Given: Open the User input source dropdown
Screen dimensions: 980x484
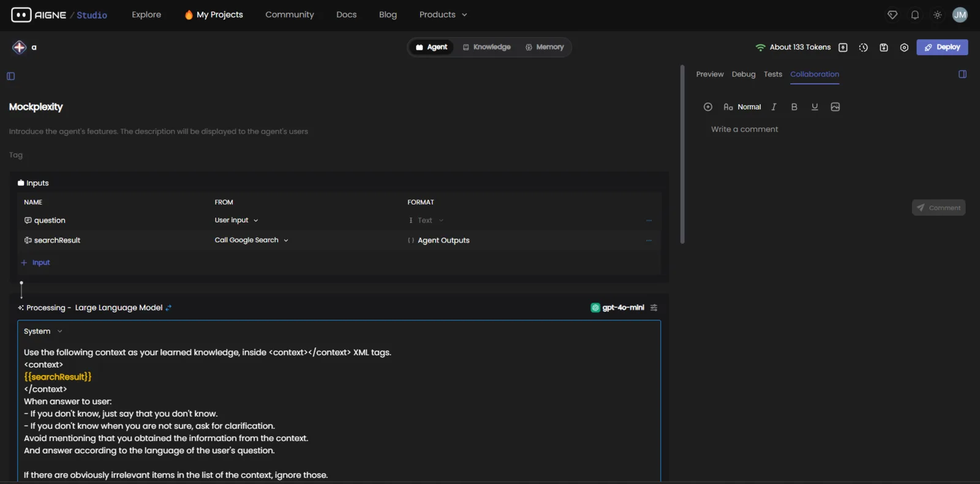Looking at the screenshot, I should 236,221.
